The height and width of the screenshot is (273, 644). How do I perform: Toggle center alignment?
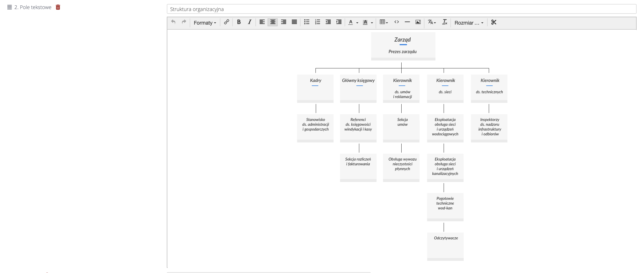273,22
